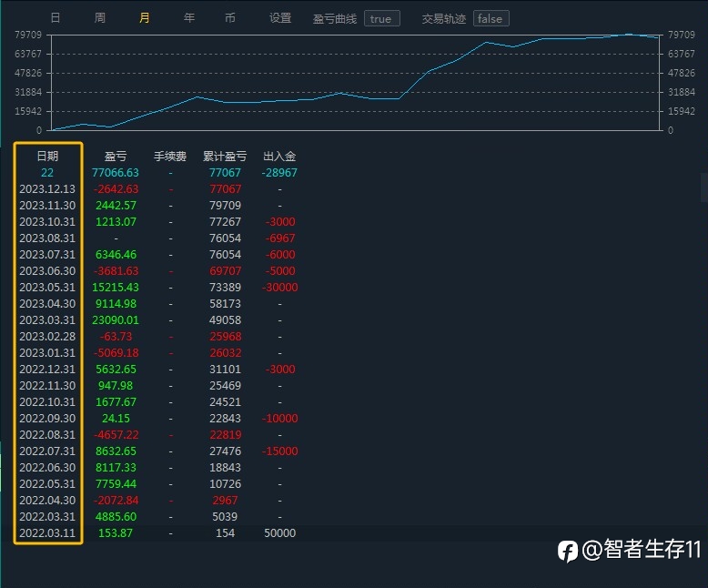Select the 2022.10.31 date row

pyautogui.click(x=47, y=402)
